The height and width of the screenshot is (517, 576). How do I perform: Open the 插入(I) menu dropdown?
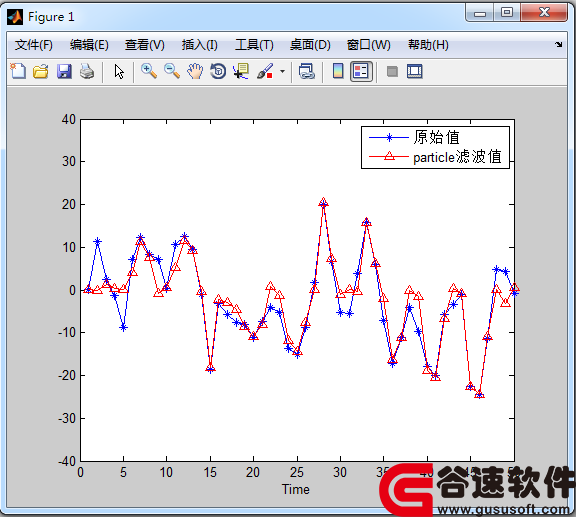199,45
